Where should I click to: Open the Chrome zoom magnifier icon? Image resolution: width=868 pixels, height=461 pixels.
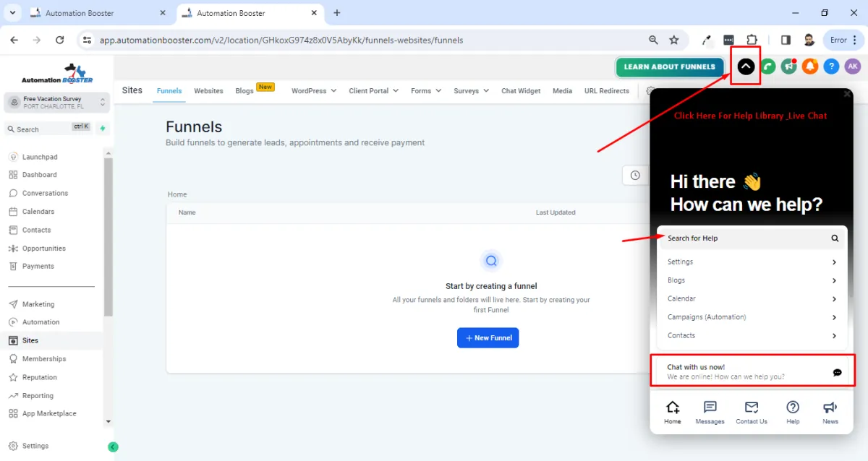click(653, 40)
